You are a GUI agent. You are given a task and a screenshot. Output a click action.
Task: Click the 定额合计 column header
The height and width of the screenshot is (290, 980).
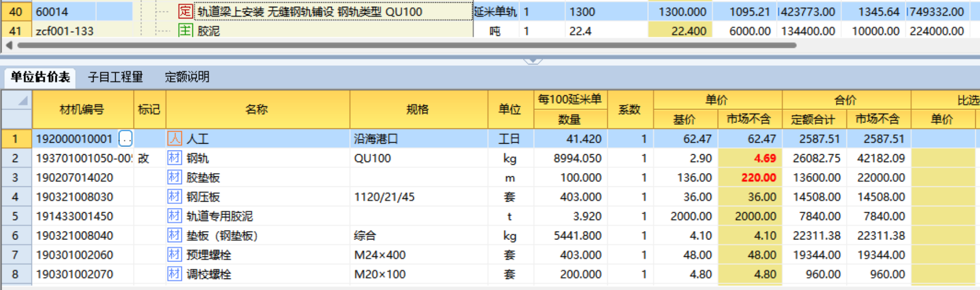[x=814, y=119]
